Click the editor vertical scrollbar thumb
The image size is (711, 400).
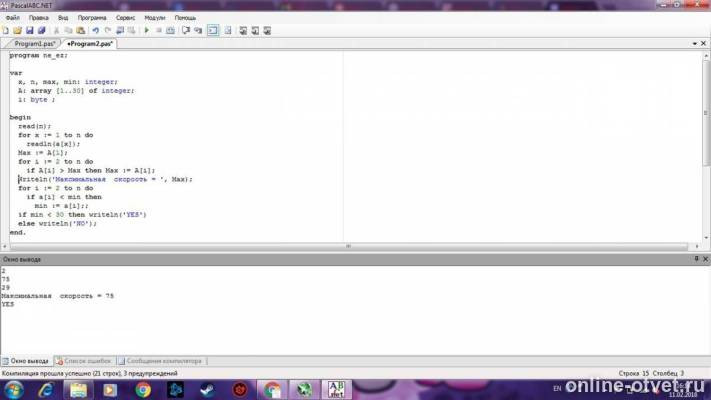(706, 112)
